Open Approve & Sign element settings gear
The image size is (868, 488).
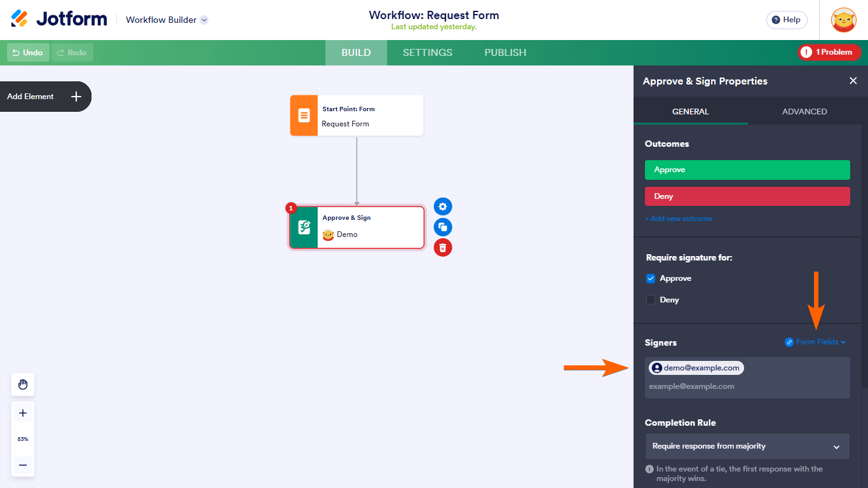click(443, 207)
